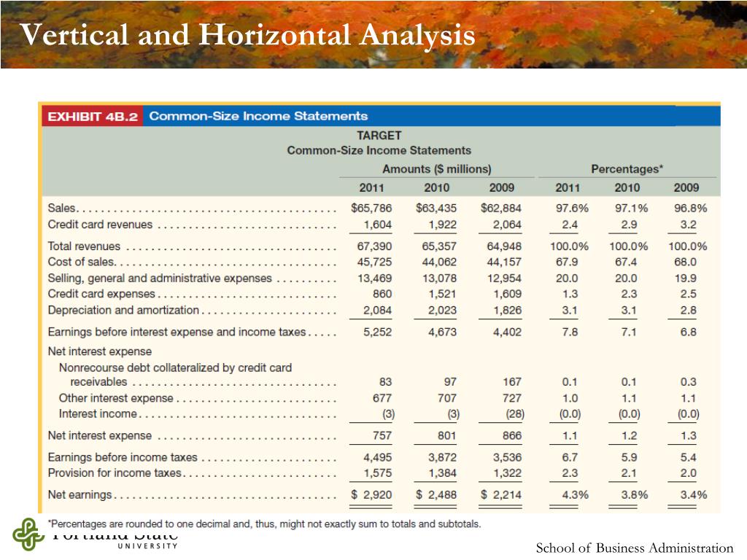The image size is (747, 560).
Task: Click the 'Total revenues' row label
Action: click(x=84, y=246)
